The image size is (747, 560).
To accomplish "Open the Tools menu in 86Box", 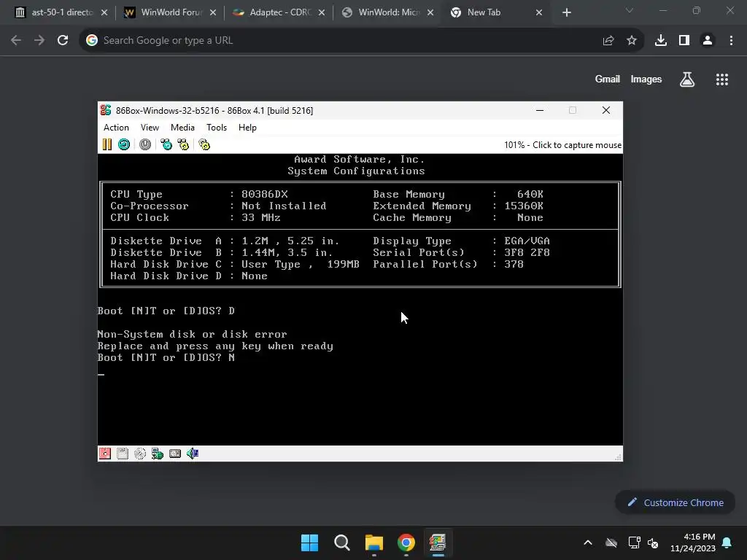I will (x=216, y=128).
